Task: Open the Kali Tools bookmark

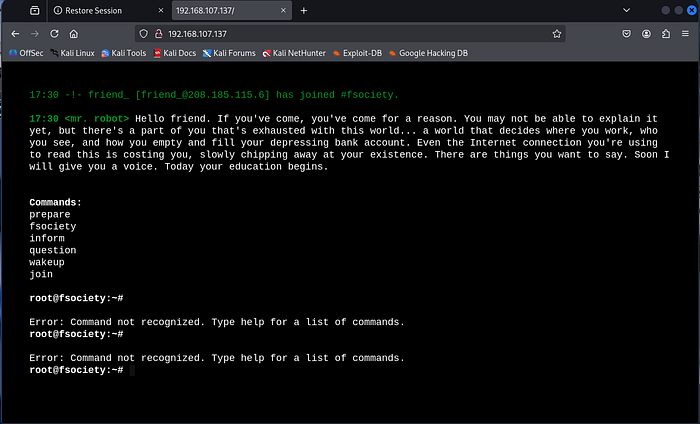Action: tap(124, 53)
